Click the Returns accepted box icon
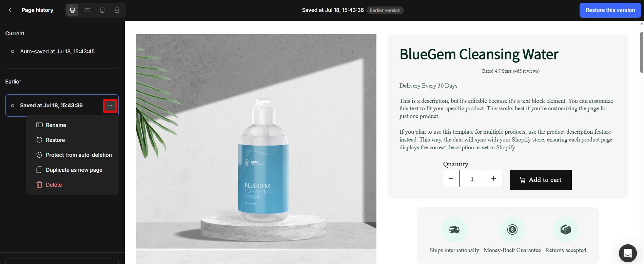The image size is (644, 264). click(566, 230)
